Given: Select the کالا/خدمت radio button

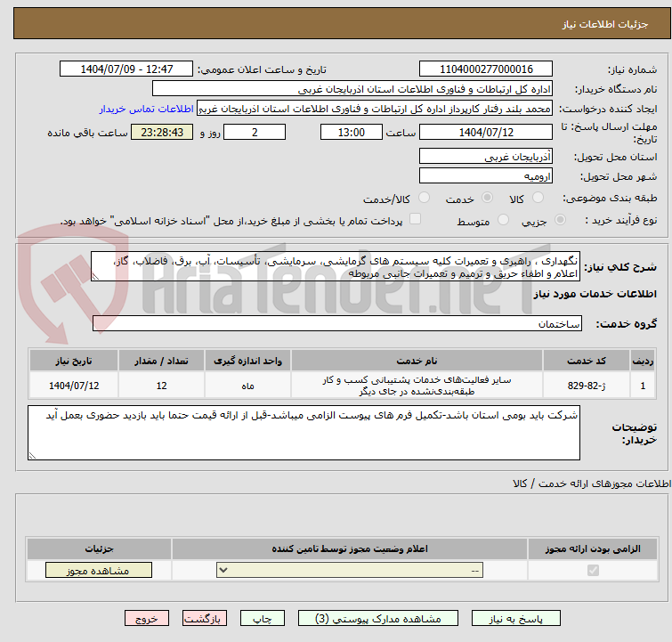Looking at the screenshot, I should (424, 198).
